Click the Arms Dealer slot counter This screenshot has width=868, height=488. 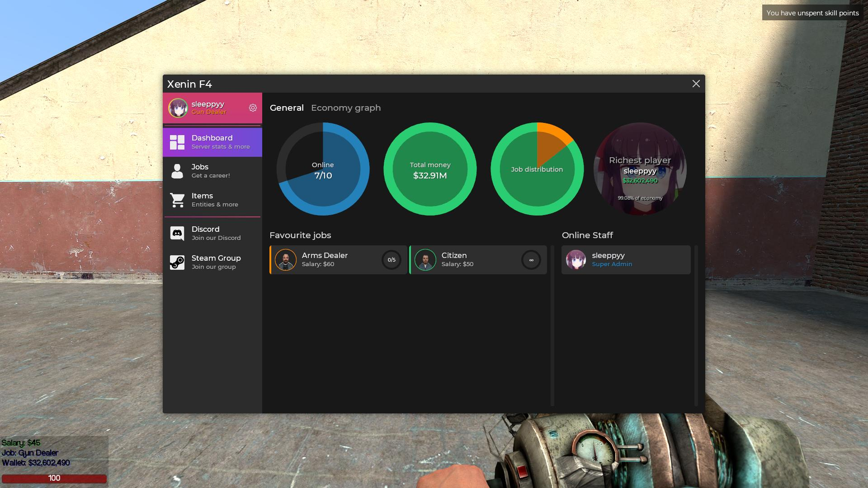(x=391, y=259)
